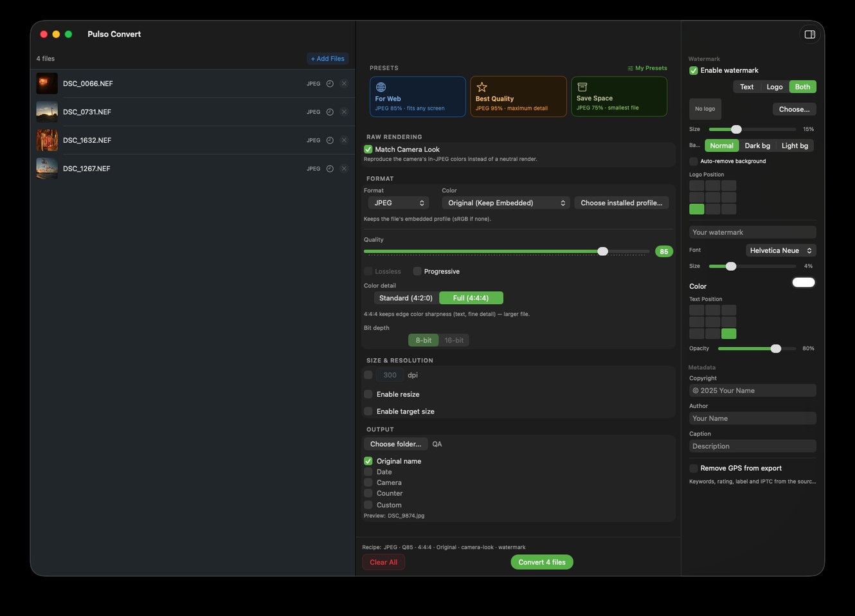
Task: Click Choose... logo button
Action: (794, 109)
